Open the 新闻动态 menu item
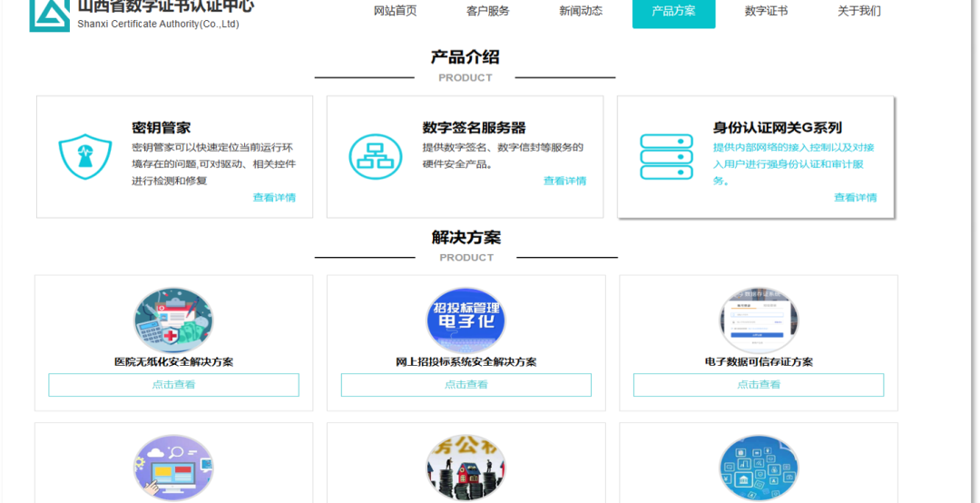 581,11
